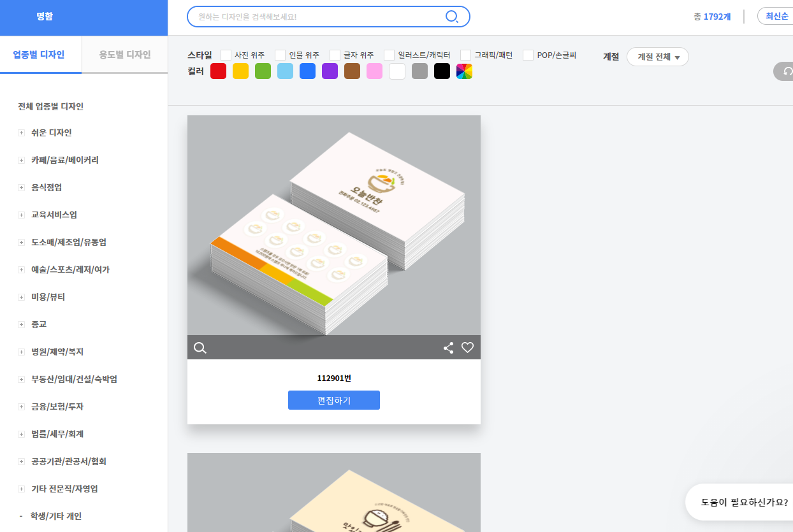Expand the 종교 category

21,324
